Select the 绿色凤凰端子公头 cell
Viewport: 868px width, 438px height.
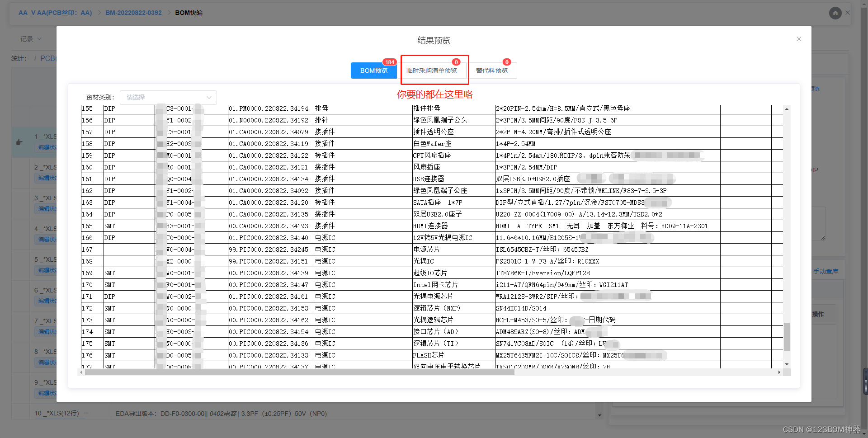[x=453, y=120]
